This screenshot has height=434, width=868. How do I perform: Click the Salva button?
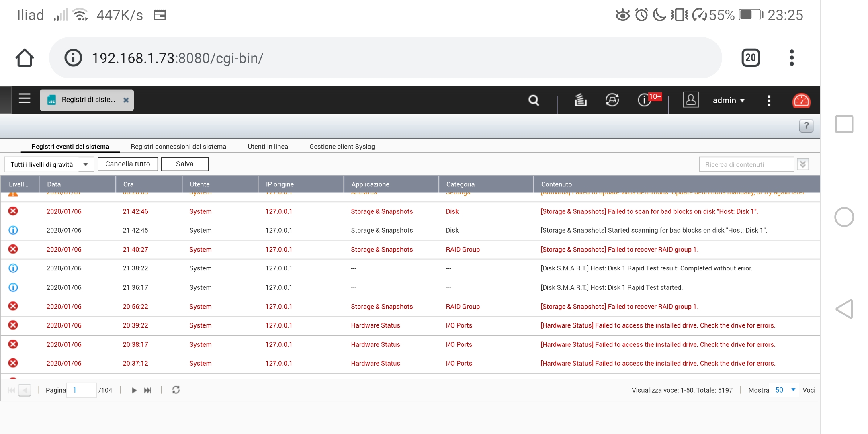(x=184, y=164)
